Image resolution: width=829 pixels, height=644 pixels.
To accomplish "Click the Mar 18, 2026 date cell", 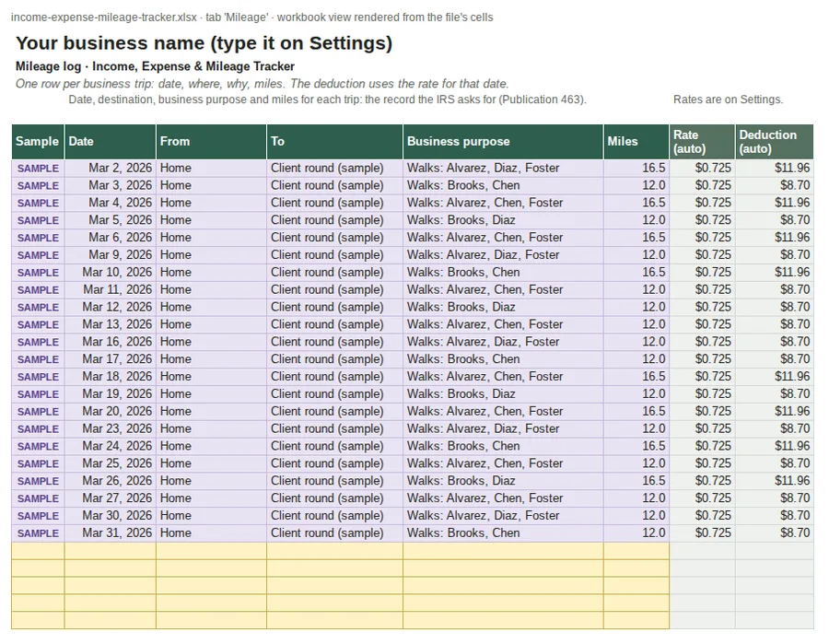I will point(110,377).
